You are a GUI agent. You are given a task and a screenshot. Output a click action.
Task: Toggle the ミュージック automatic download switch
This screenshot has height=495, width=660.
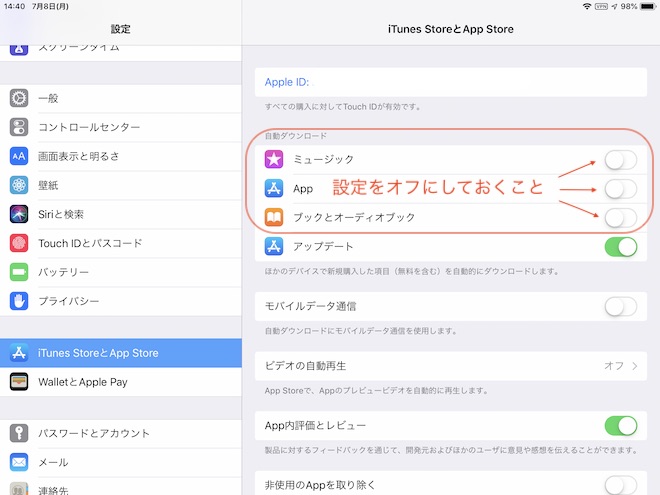621,160
